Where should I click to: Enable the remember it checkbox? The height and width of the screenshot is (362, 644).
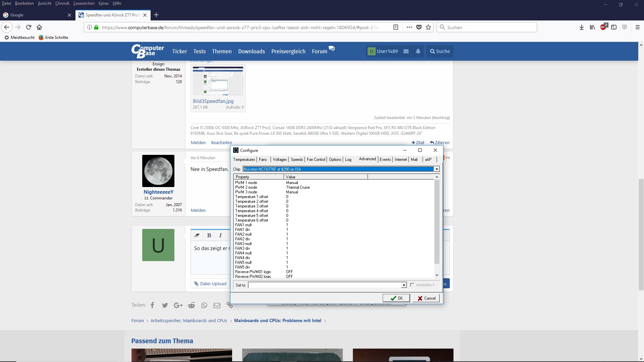412,285
